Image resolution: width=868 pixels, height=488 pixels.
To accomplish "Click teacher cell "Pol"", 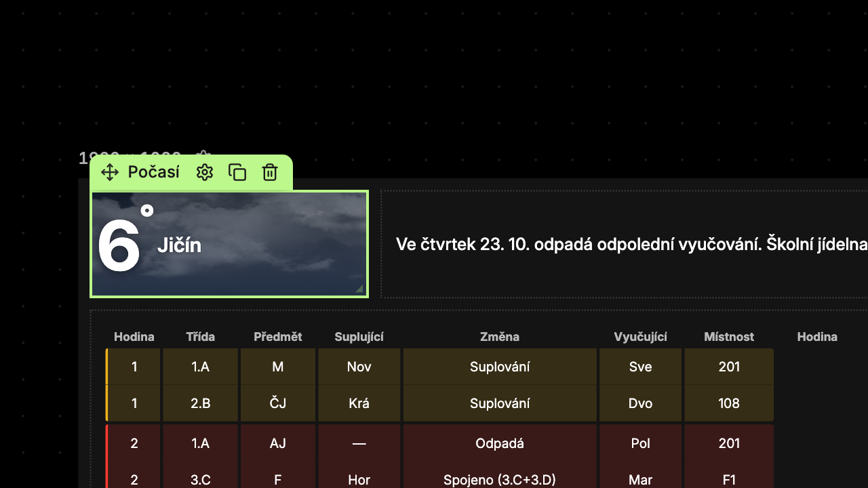I will tap(641, 443).
